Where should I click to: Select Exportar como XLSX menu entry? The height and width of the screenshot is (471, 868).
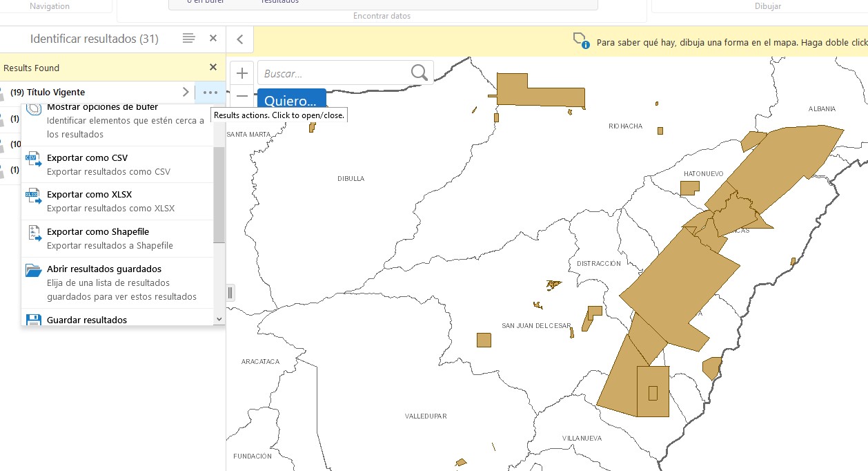89,195
